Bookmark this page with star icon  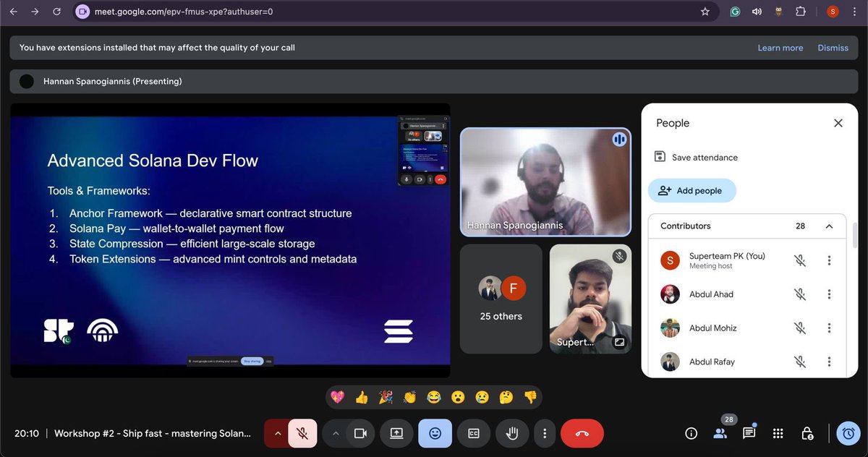[705, 12]
